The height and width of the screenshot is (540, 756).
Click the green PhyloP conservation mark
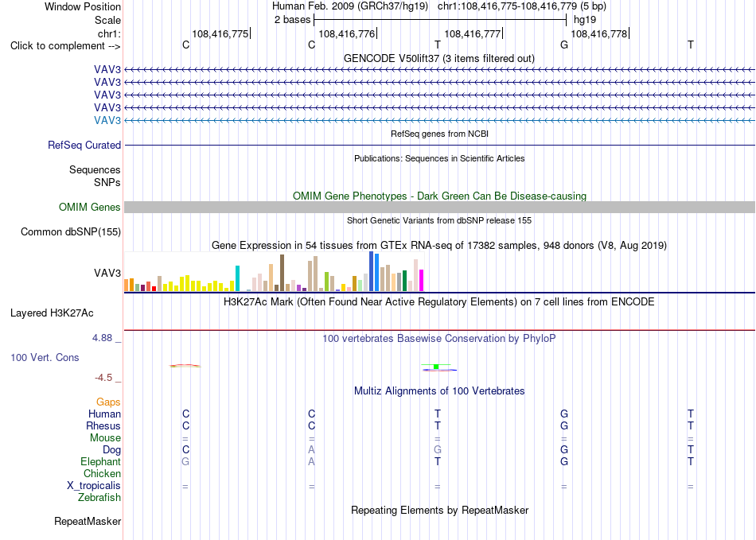(x=436, y=367)
